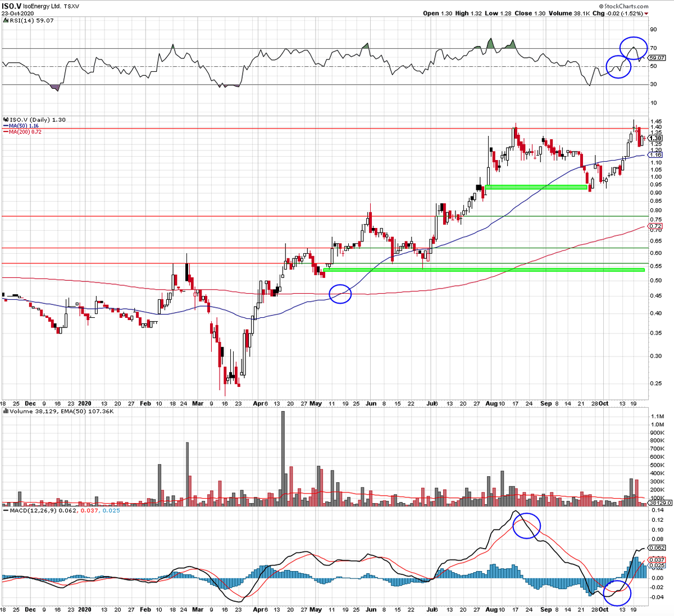This screenshot has height=616, width=674.
Task: Click the Mar label on the bottom MACD axis
Action: pyautogui.click(x=198, y=609)
